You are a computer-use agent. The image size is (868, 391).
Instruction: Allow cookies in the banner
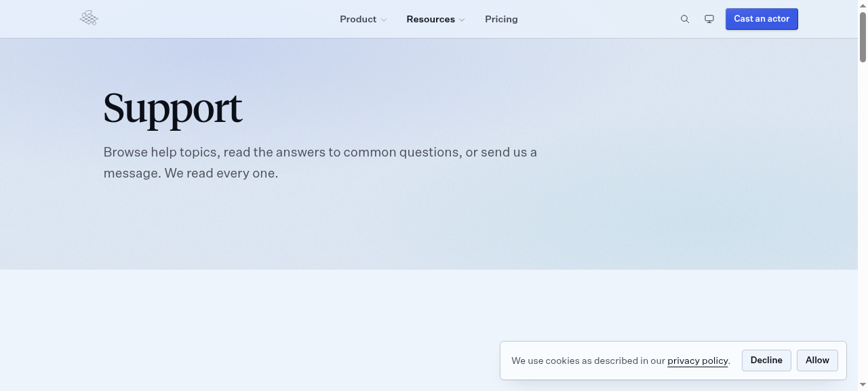(x=817, y=361)
